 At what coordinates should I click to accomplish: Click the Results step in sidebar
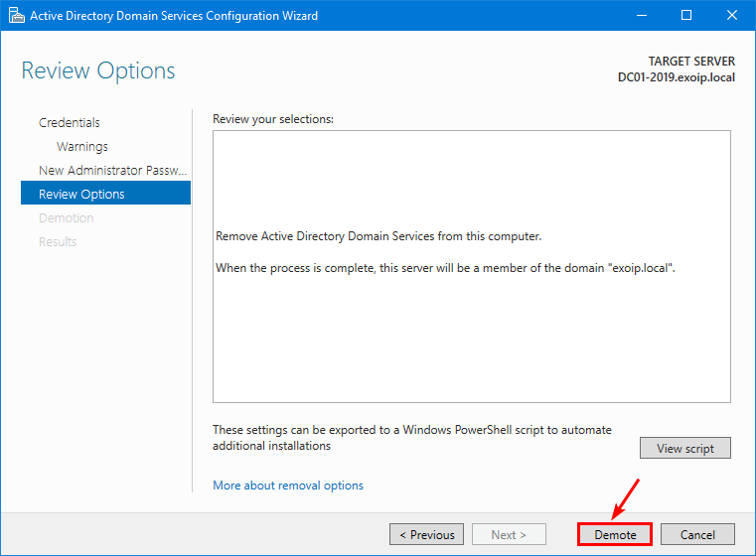(x=58, y=241)
